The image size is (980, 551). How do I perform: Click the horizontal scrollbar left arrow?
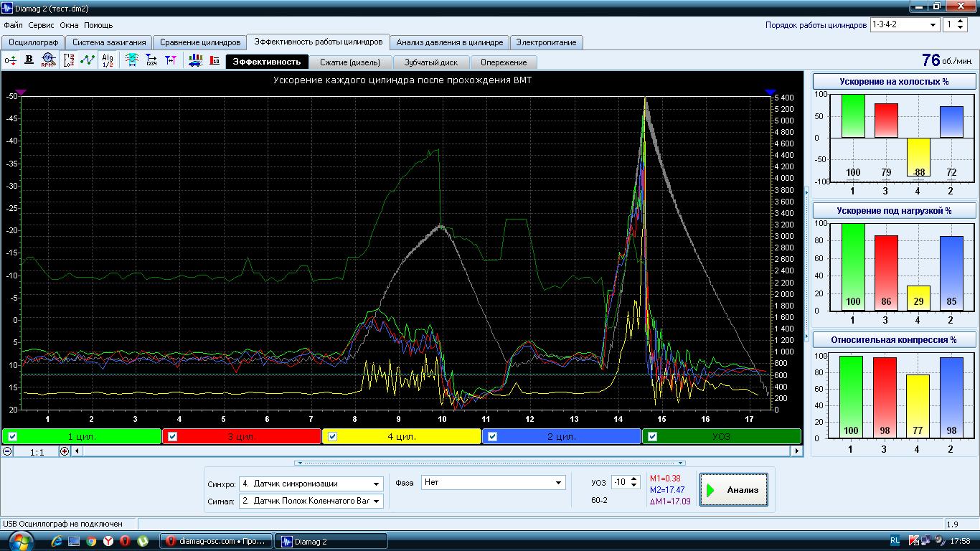click(77, 451)
